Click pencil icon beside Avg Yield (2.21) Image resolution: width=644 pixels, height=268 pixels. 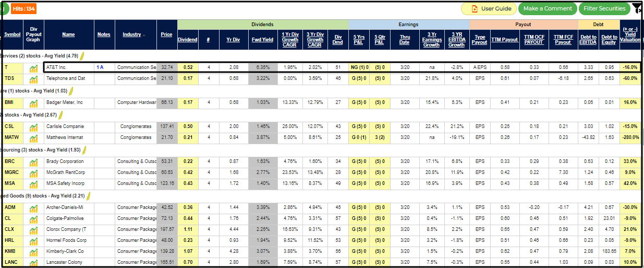tap(88, 196)
